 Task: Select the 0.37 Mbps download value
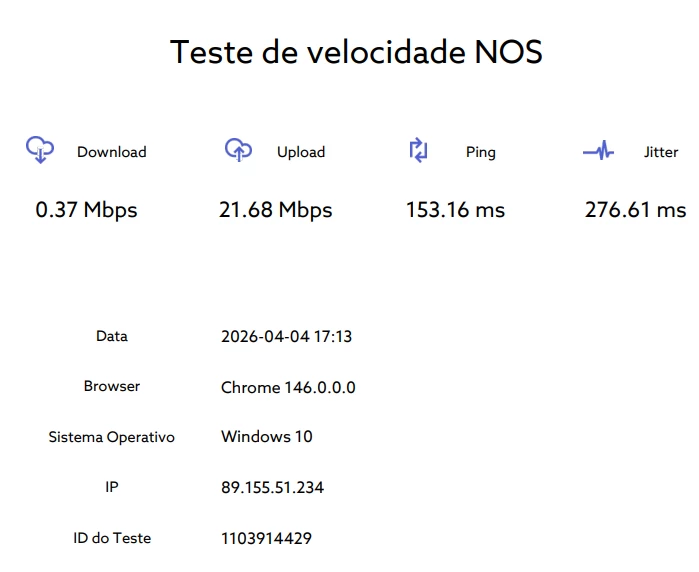pyautogui.click(x=86, y=210)
